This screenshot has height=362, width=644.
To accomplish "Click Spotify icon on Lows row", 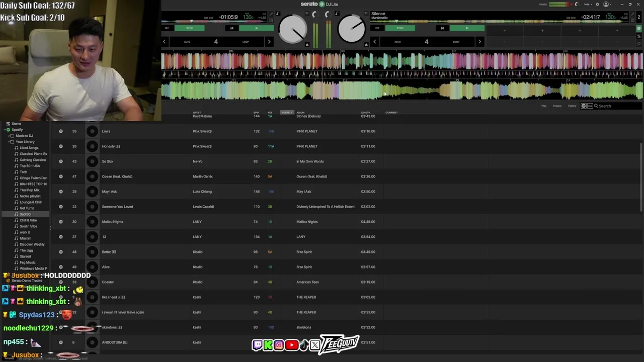I will (x=61, y=131).
